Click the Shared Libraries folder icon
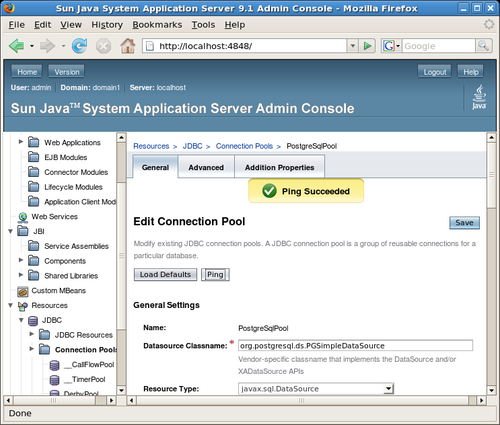This screenshot has width=500, height=425. click(x=33, y=275)
